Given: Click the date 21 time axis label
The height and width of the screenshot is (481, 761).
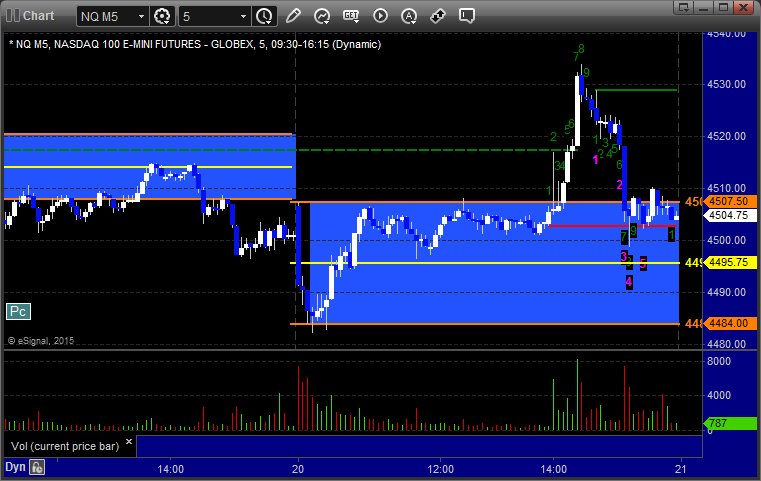Looking at the screenshot, I should click(x=681, y=469).
